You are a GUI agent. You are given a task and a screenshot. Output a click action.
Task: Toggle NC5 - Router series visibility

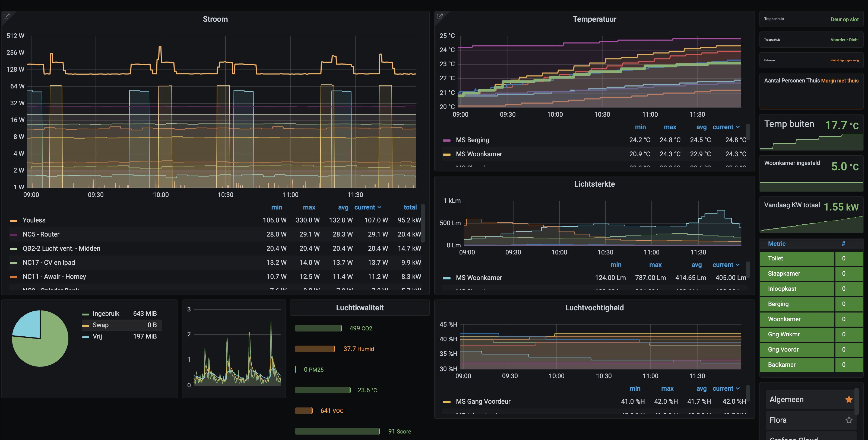tap(41, 234)
